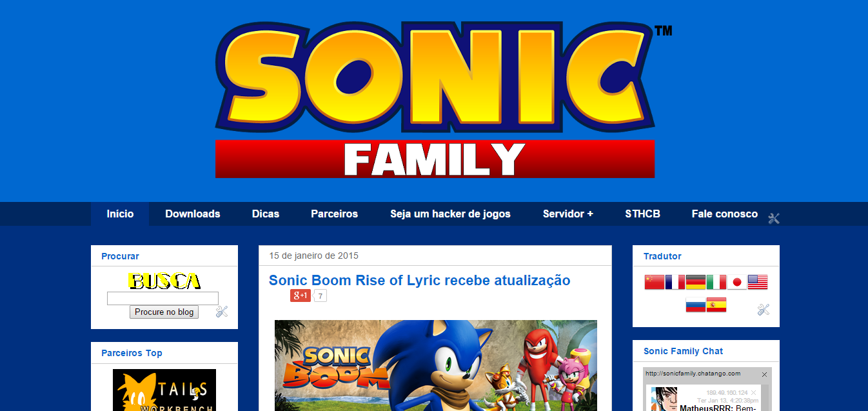Screen dimensions: 868x411
Task: Select the Japanese flag translation icon
Action: [x=737, y=282]
